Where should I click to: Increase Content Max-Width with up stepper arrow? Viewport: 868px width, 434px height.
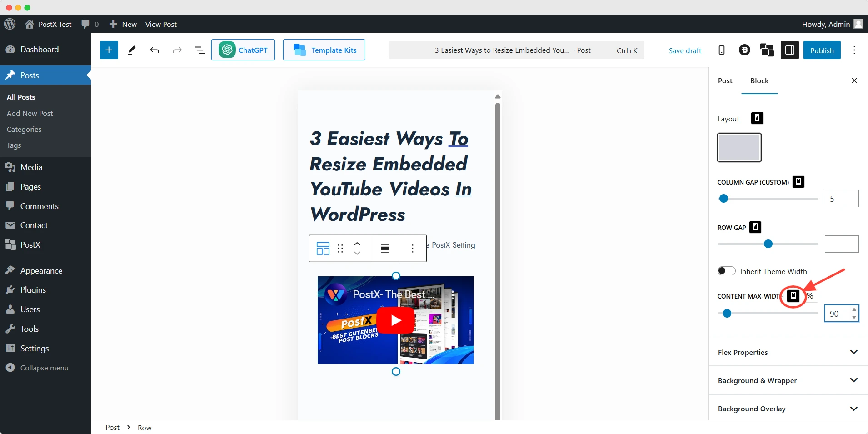(854, 309)
